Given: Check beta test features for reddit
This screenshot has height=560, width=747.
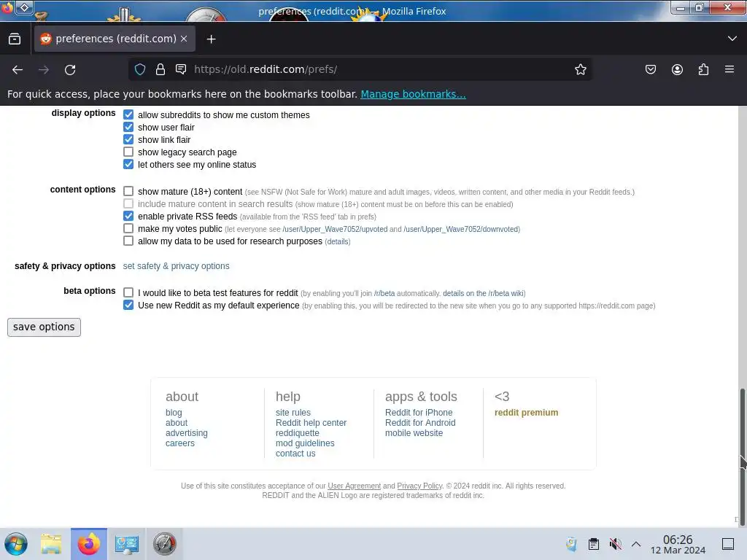Looking at the screenshot, I should coord(128,293).
